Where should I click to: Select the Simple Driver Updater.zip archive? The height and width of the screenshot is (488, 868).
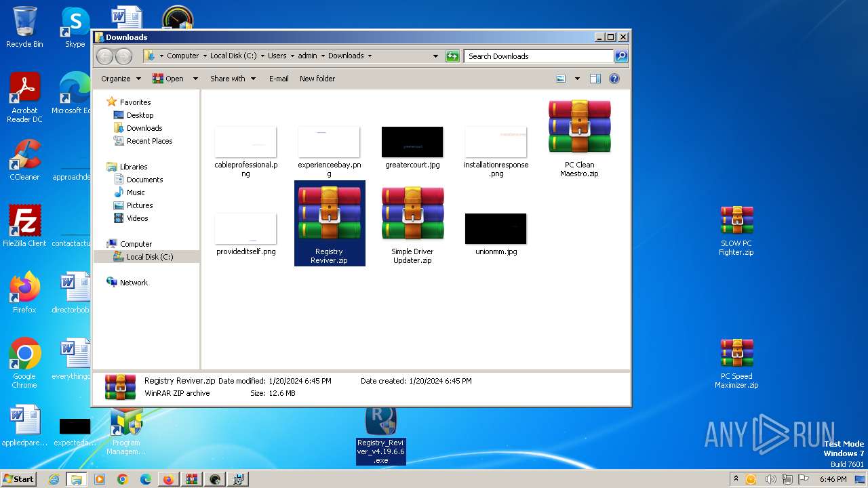(412, 225)
